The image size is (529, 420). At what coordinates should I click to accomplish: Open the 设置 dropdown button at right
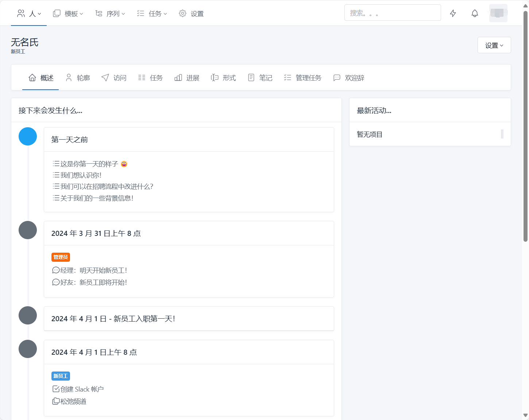click(494, 45)
